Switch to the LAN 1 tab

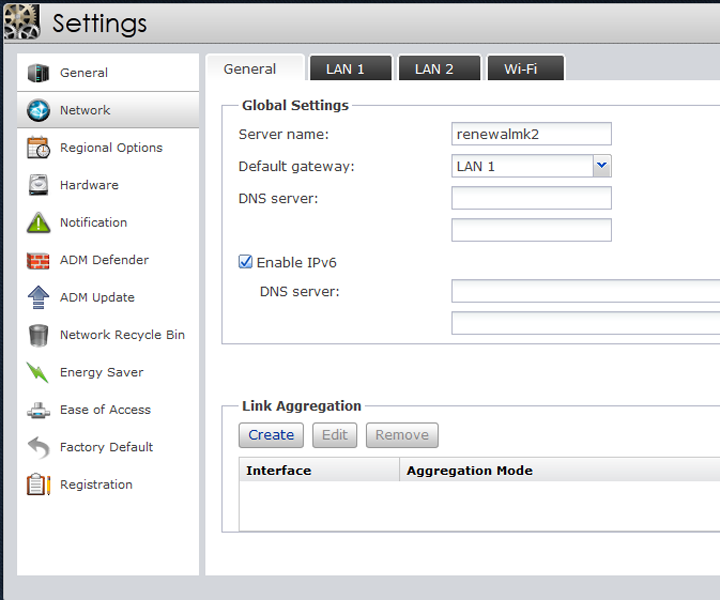point(345,69)
